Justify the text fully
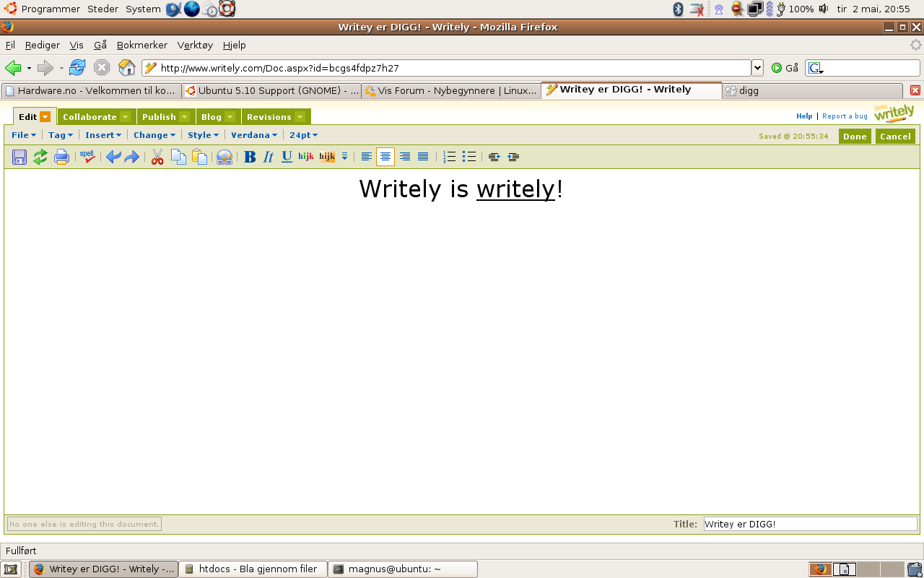 [x=423, y=157]
